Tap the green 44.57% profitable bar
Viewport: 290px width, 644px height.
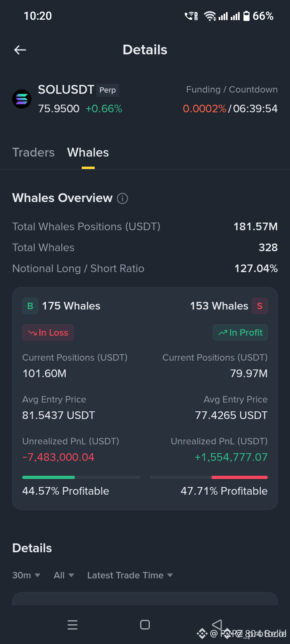tap(48, 477)
